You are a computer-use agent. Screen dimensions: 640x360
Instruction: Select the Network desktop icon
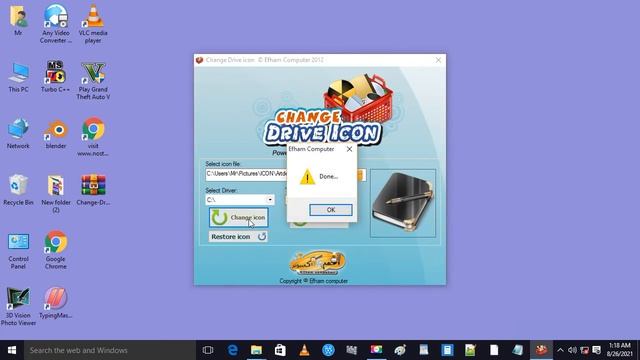pos(18,134)
